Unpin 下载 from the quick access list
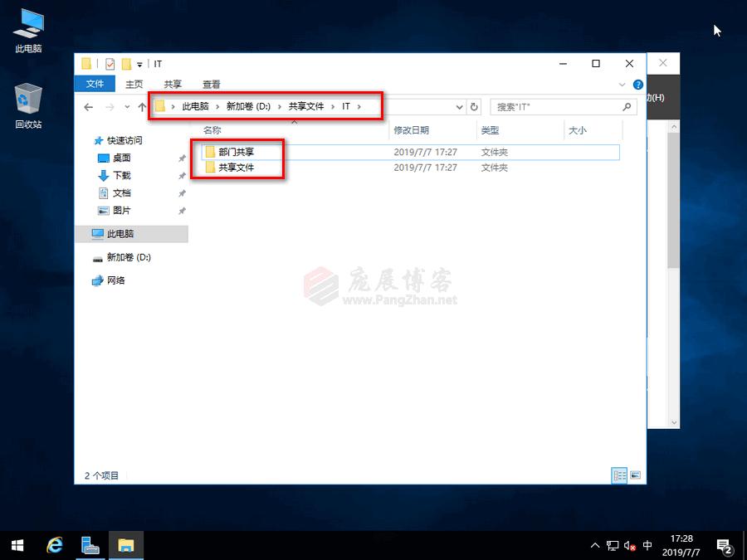This screenshot has width=747, height=560. tap(182, 176)
